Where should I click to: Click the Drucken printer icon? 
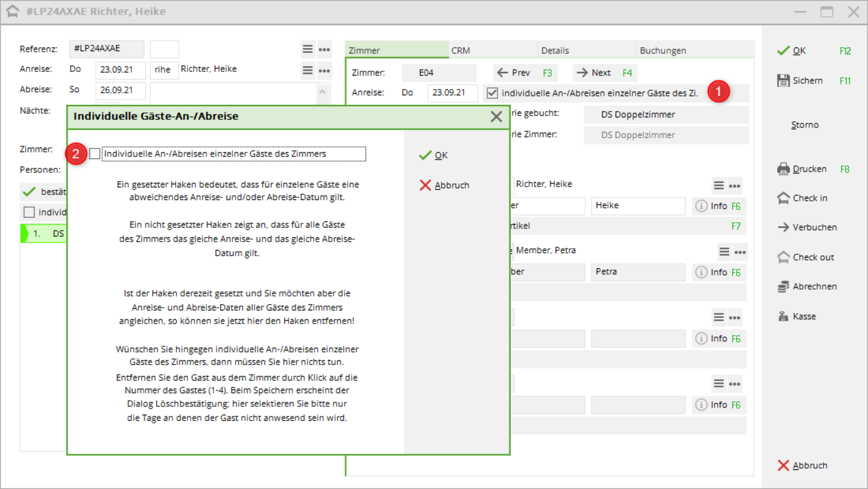pos(783,169)
